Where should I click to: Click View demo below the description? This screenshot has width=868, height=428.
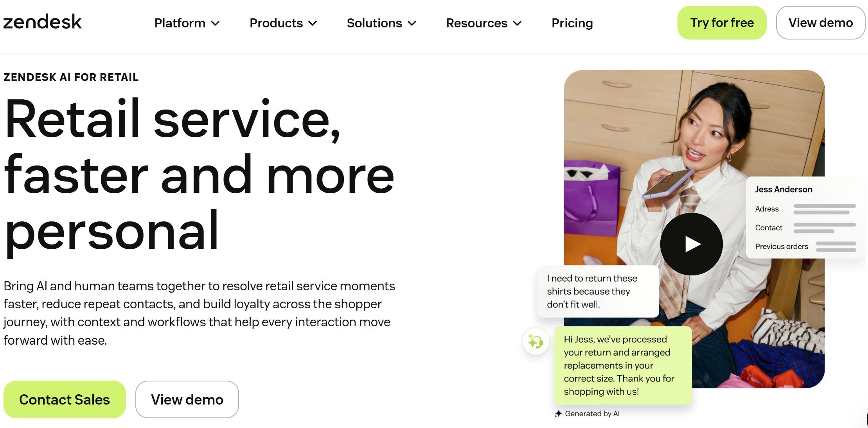click(x=187, y=399)
